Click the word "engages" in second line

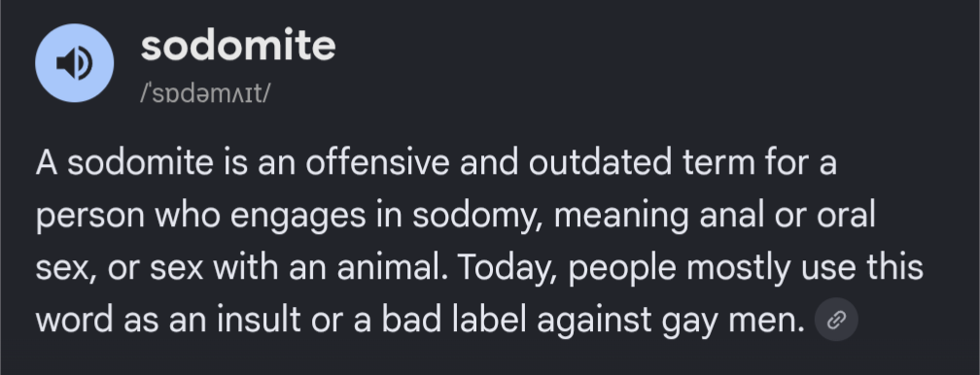click(x=298, y=217)
